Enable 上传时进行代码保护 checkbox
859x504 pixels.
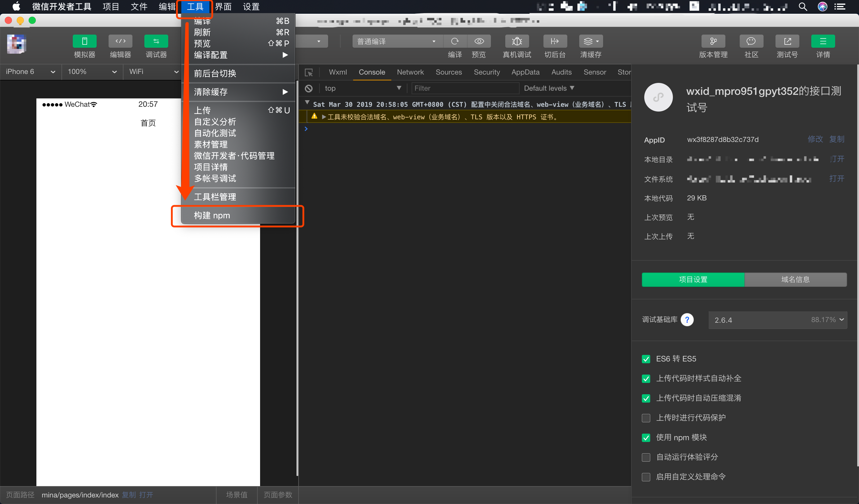point(646,418)
